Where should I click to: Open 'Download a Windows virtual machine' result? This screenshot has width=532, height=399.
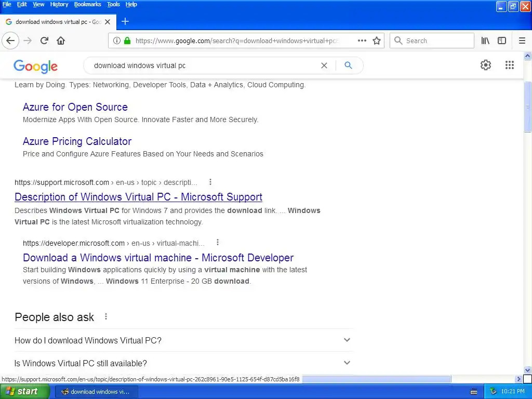(x=158, y=258)
